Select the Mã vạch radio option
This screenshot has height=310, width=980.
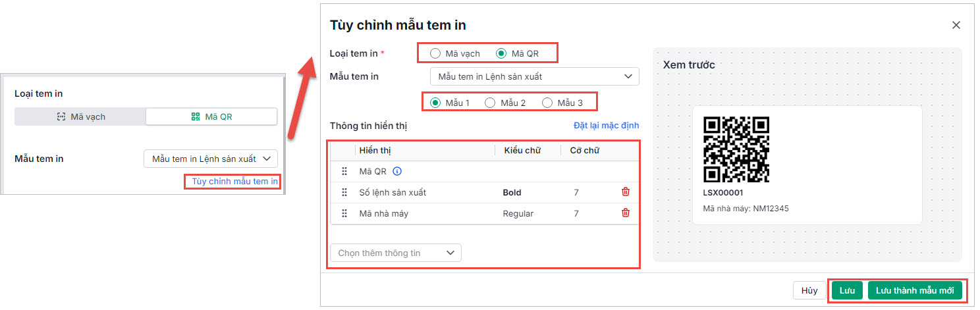435,53
